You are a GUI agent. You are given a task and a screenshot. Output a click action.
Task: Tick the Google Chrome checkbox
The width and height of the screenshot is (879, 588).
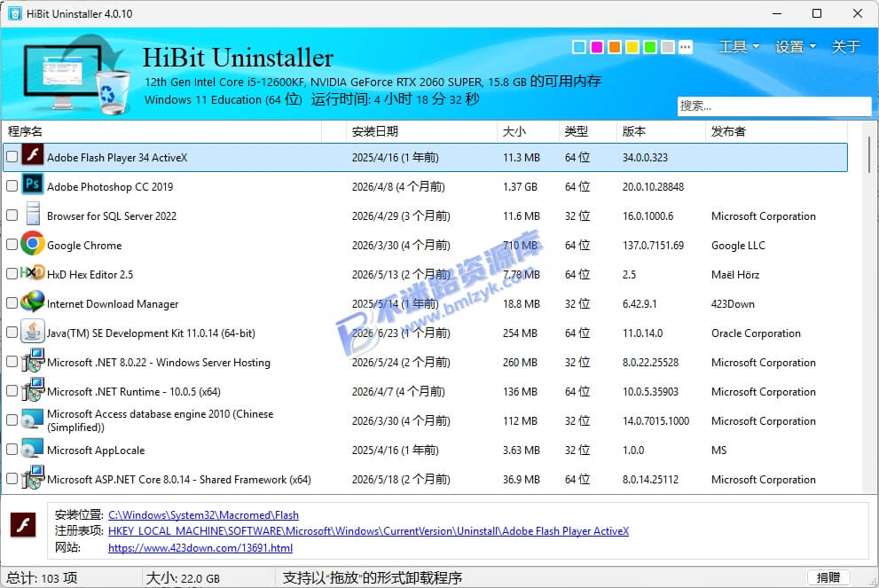[12, 245]
